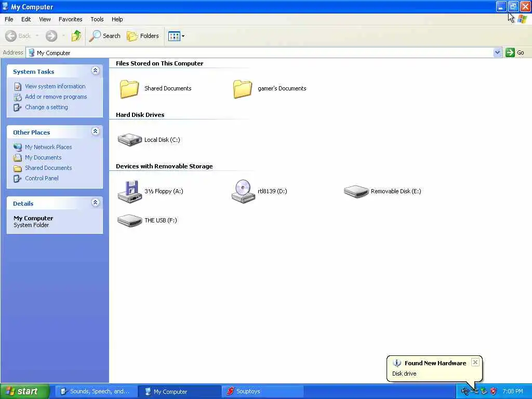Select THE USB (F:) drive icon

tap(129, 220)
